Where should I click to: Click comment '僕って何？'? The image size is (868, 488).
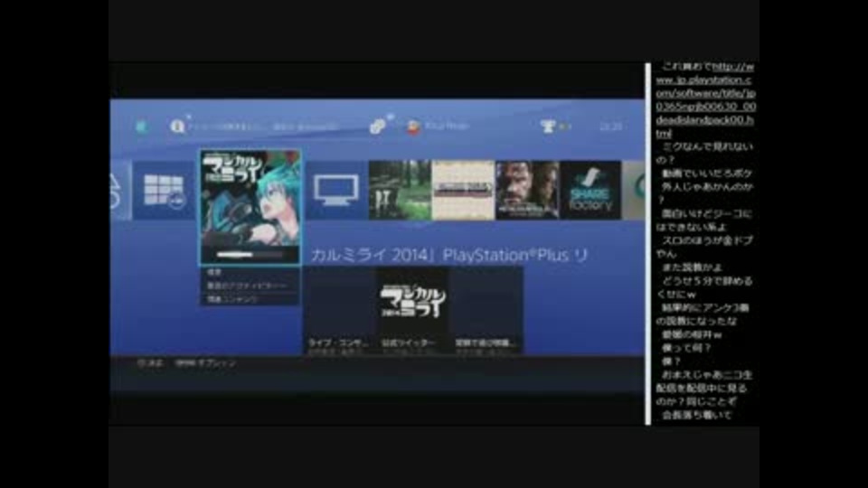[x=686, y=348]
